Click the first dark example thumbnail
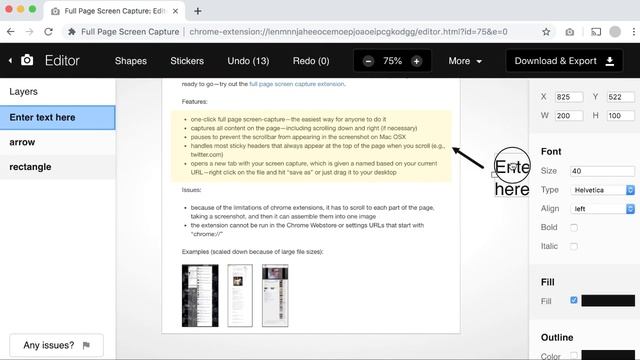 coord(200,296)
